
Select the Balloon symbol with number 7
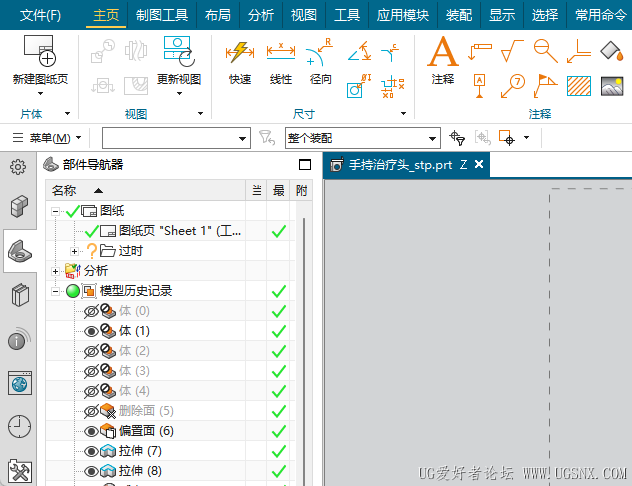point(513,86)
